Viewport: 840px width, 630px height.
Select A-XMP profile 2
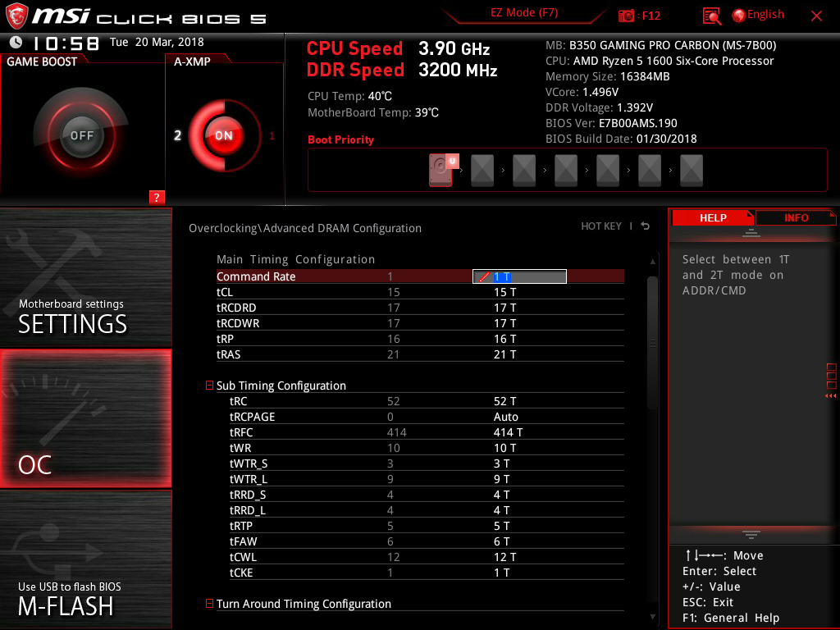pos(177,135)
